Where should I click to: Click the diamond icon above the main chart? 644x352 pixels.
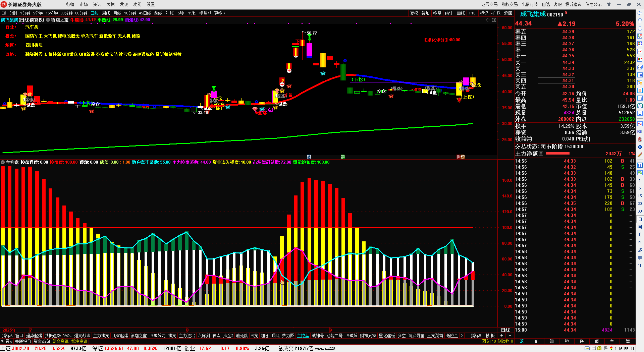(x=488, y=20)
